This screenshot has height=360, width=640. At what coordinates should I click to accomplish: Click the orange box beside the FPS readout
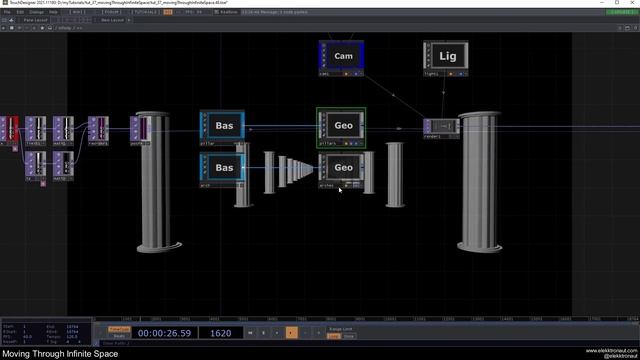168,12
